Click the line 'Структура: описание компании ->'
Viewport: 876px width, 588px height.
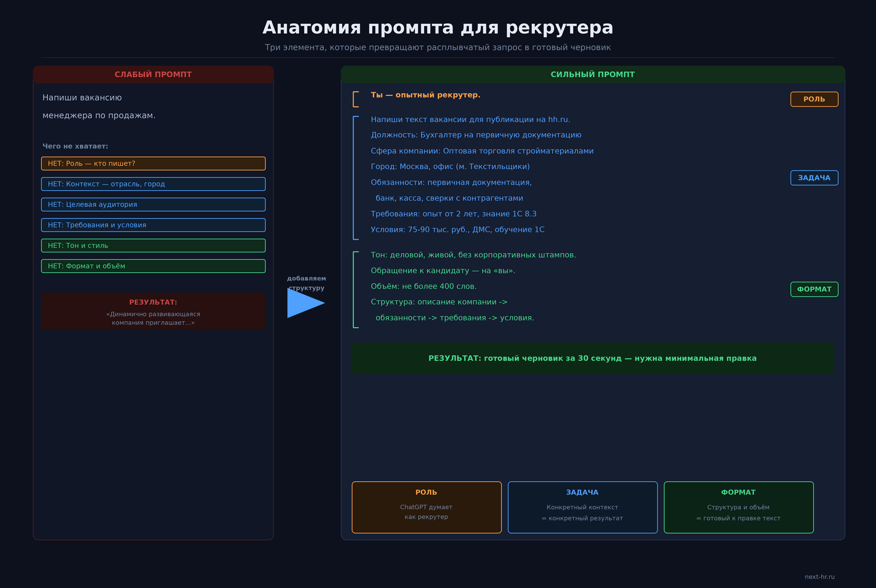(439, 302)
